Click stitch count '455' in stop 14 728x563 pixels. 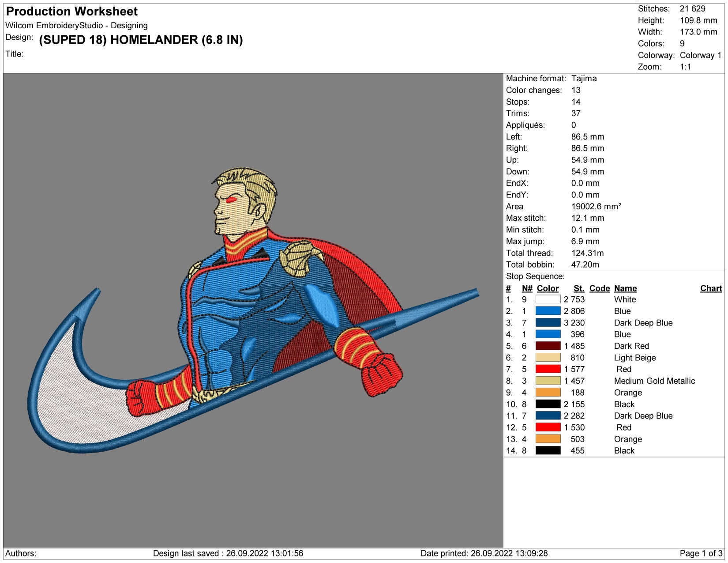(x=578, y=450)
